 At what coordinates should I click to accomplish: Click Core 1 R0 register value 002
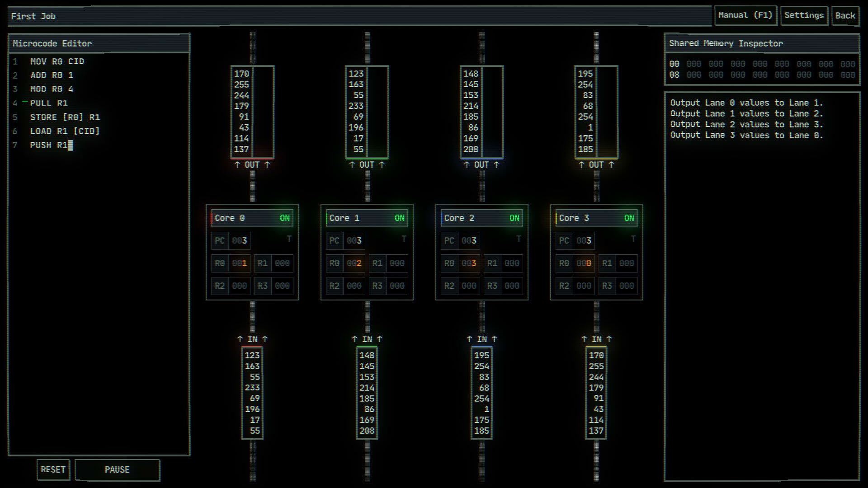tap(354, 263)
